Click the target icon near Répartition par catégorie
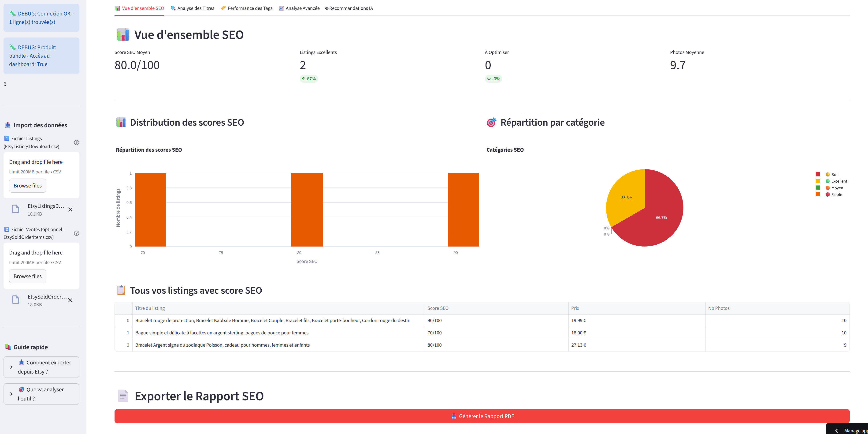This screenshot has width=868, height=434. (492, 122)
